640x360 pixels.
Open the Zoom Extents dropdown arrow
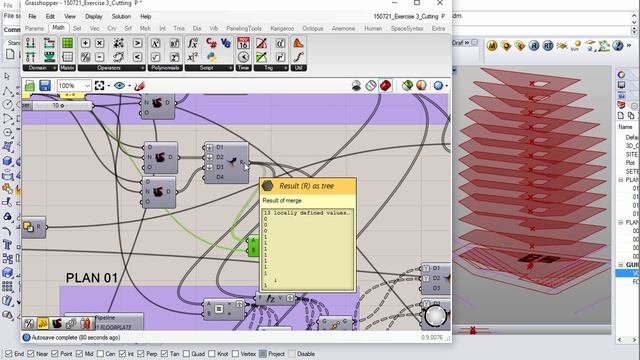pos(109,86)
